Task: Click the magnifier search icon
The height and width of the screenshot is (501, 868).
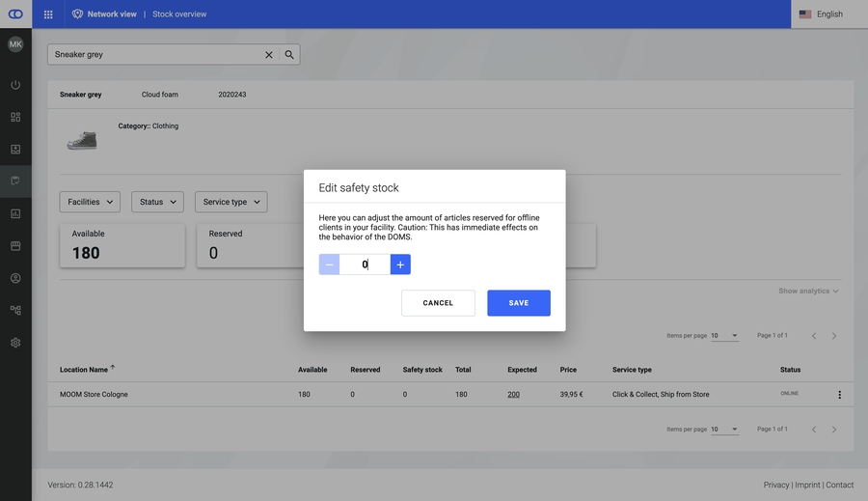Action: (x=289, y=55)
